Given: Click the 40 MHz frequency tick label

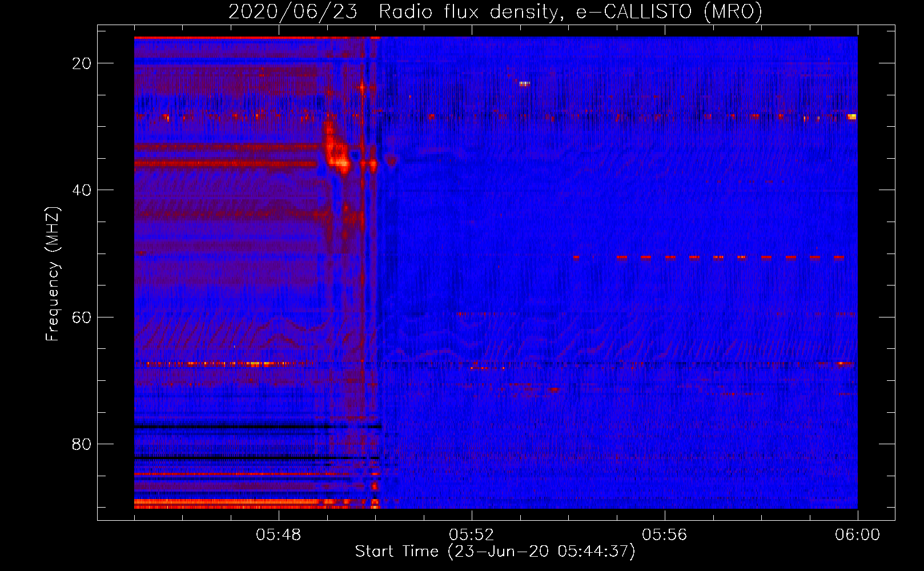Looking at the screenshot, I should point(82,190).
